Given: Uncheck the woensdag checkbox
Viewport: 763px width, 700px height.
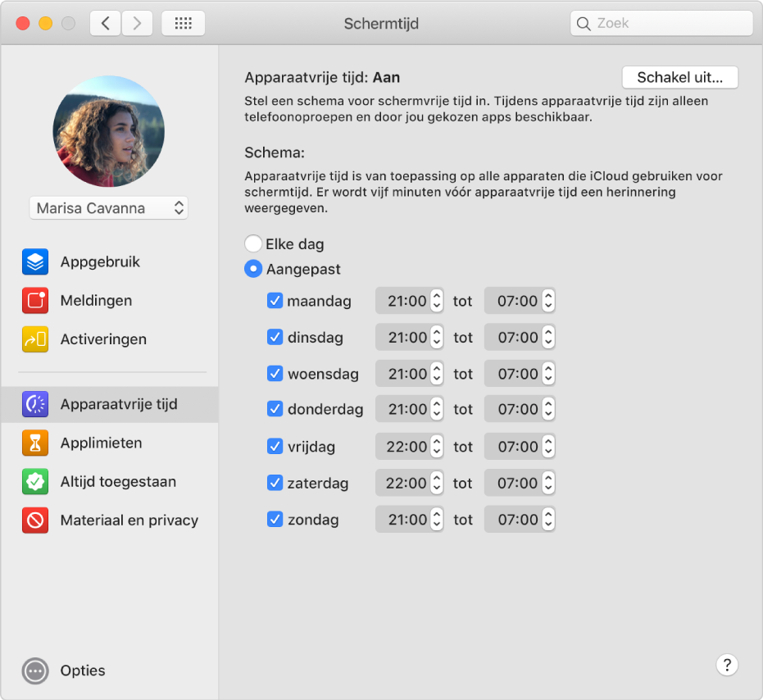Looking at the screenshot, I should pos(275,374).
